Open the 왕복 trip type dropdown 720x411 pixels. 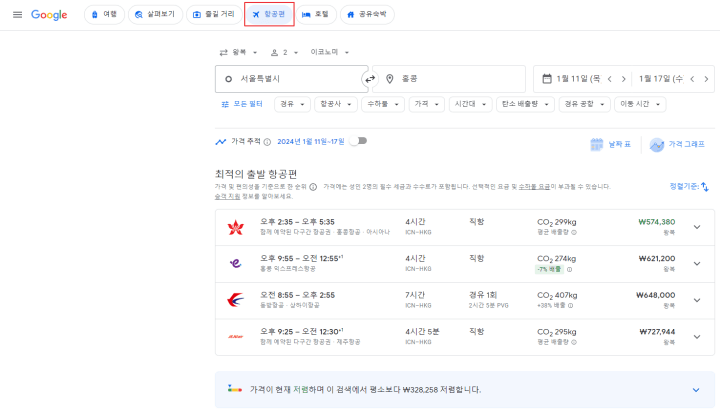point(238,52)
